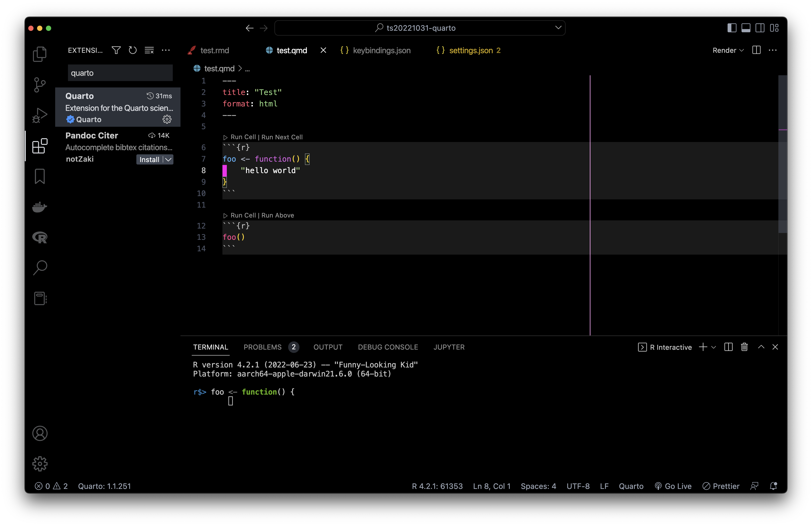Open the Render dropdown menu
This screenshot has width=812, height=526.
coord(727,50)
